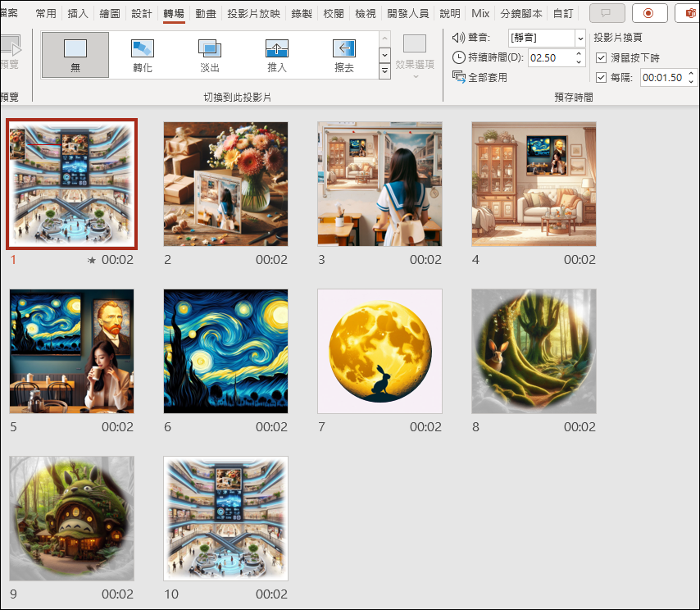700x610 pixels.
Task: Click the 持續時間 duration input field
Action: click(x=551, y=57)
